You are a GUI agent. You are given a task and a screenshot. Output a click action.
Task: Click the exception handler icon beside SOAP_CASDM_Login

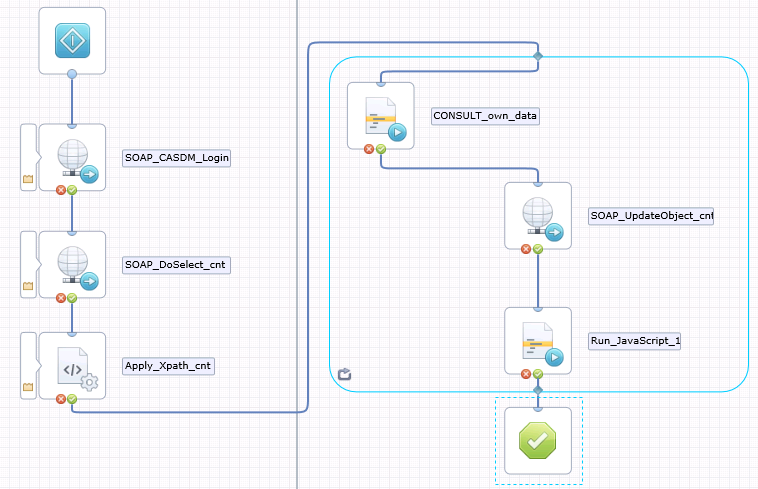click(28, 179)
